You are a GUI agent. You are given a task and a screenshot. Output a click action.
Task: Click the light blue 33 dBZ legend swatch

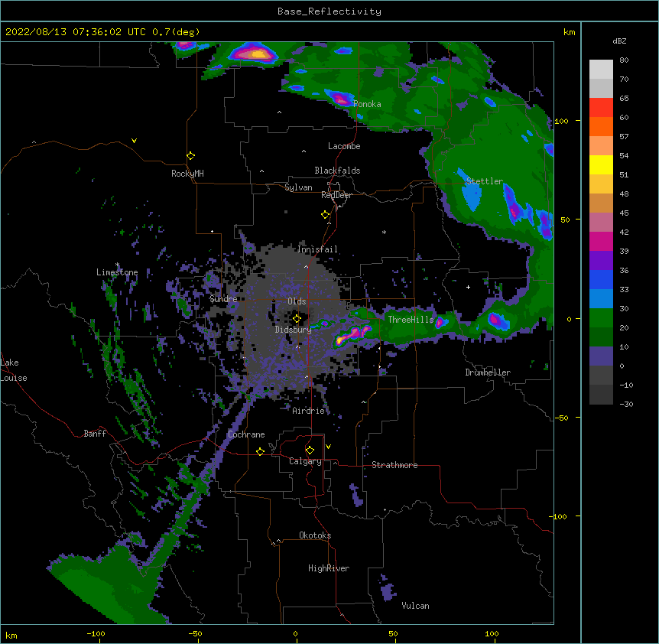coord(601,298)
